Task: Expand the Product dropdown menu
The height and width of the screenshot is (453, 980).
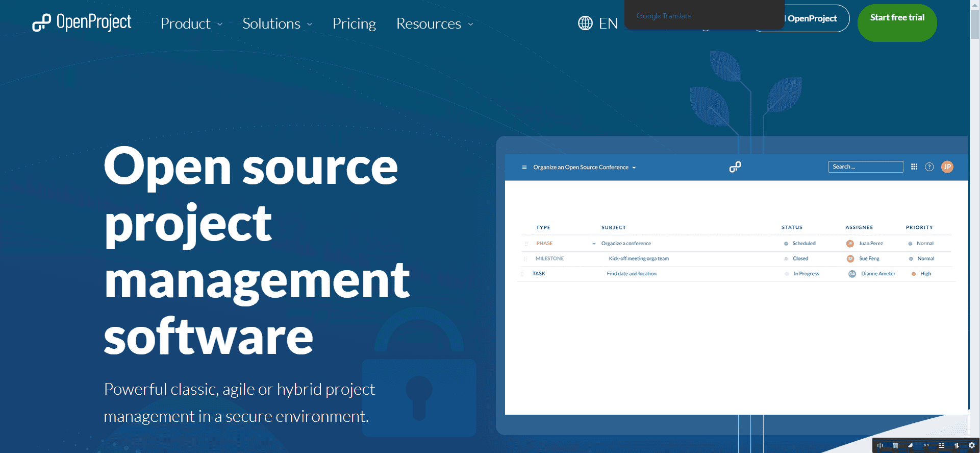Action: [x=191, y=23]
